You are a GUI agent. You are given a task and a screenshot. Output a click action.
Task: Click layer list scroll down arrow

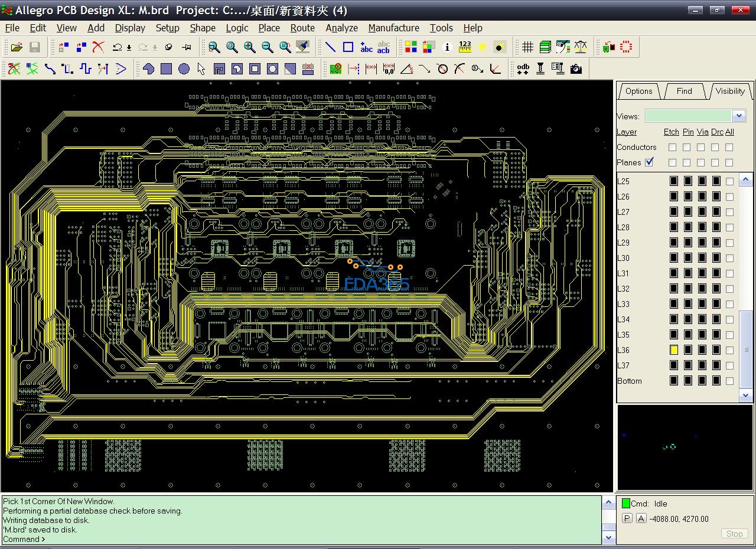click(x=745, y=396)
